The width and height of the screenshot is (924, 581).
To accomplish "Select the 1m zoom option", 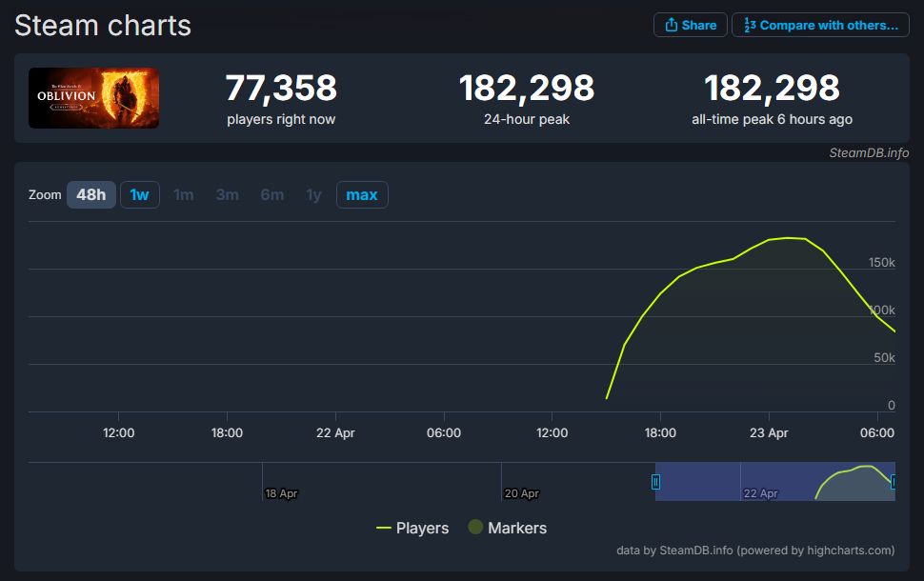I will [x=183, y=195].
